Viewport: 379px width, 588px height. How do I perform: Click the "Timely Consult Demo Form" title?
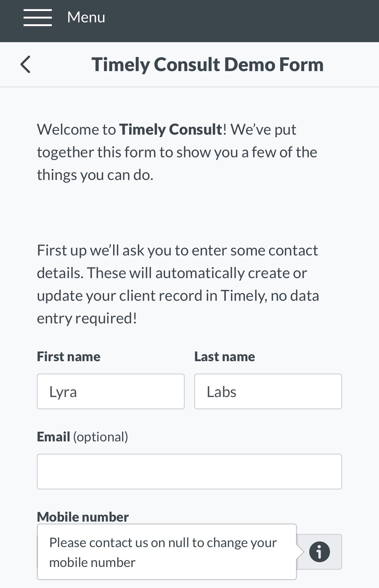207,64
